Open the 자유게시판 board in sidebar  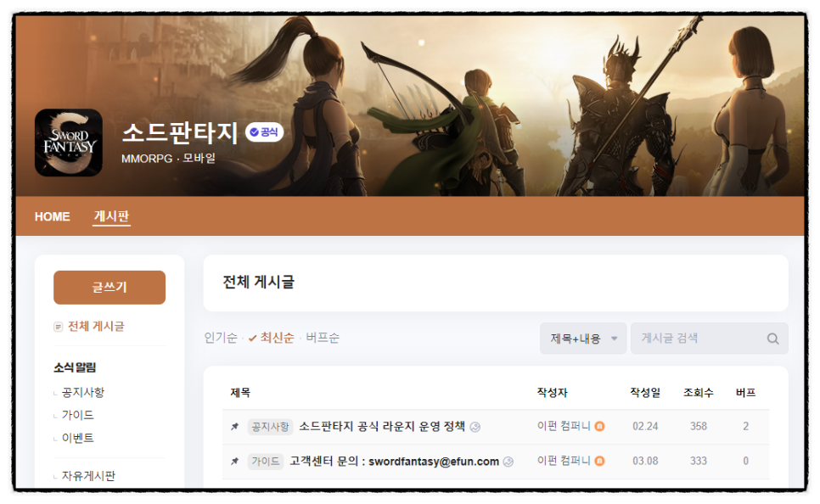88,476
